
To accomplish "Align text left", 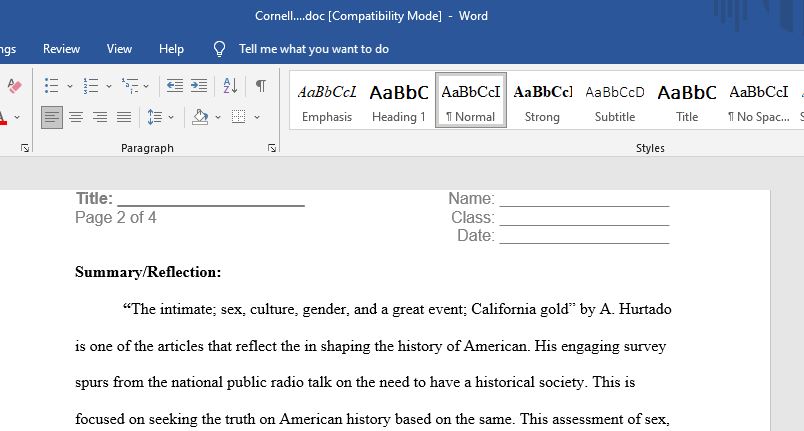I will click(x=52, y=117).
